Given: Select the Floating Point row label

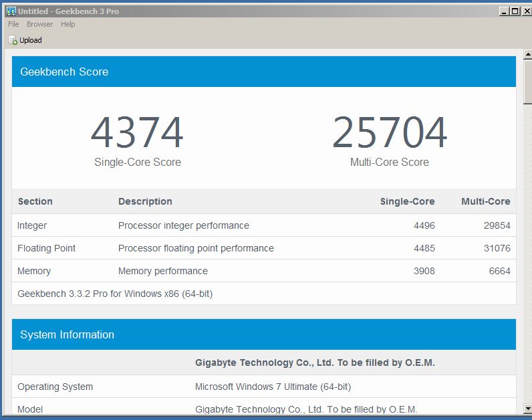Looking at the screenshot, I should (x=47, y=248).
